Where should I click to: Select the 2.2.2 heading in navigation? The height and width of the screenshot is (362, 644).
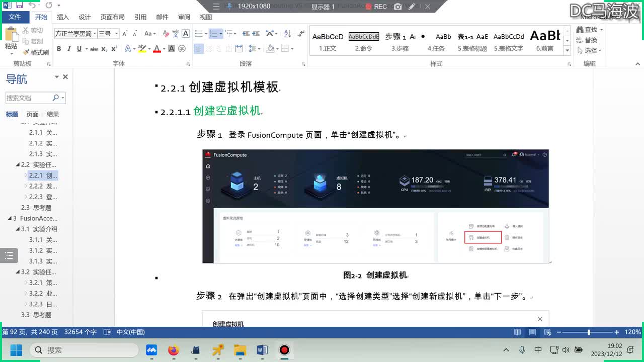coord(43,186)
